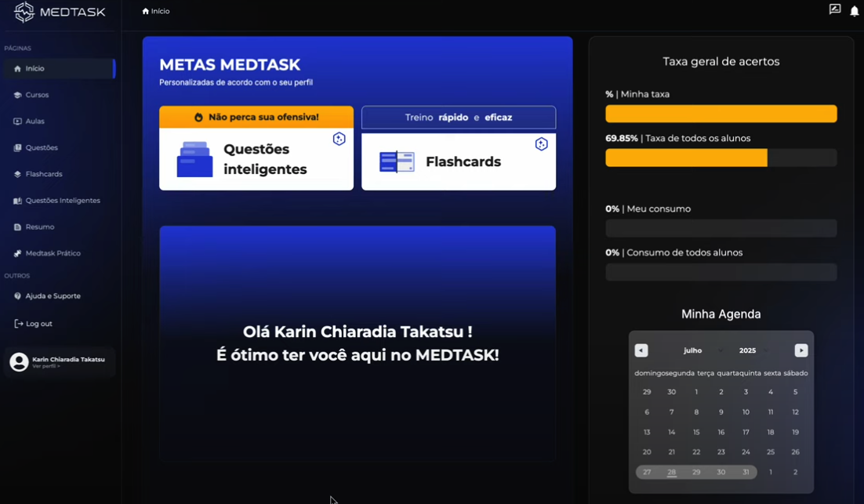Click the breadcrumb home icon
864x504 pixels.
click(x=146, y=11)
